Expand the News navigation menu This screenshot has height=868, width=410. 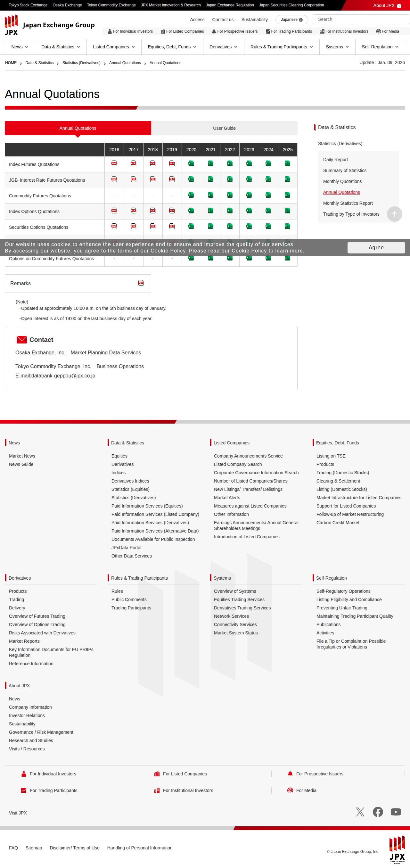click(x=20, y=47)
